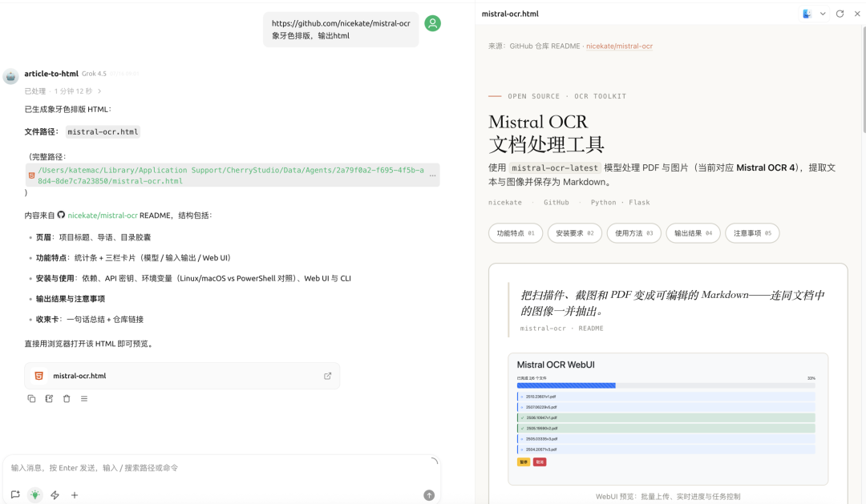Click the italic Markdown quote in preview
866x504 pixels.
coord(672,303)
